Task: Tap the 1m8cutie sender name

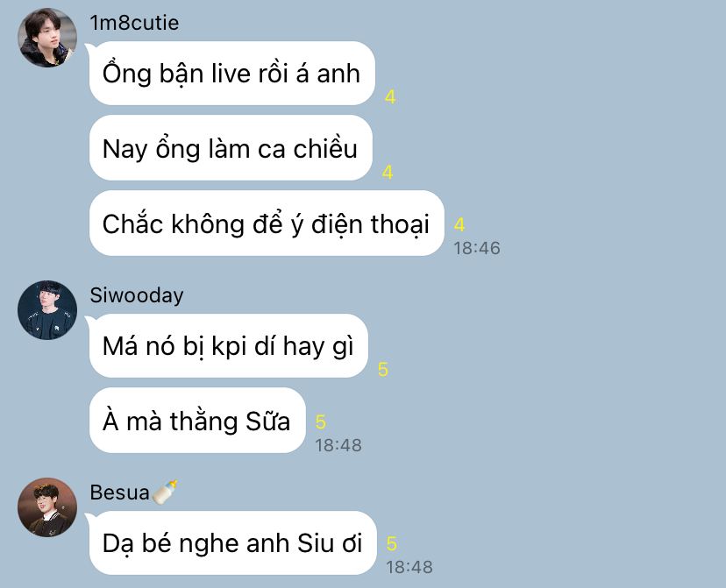Action: click(134, 23)
